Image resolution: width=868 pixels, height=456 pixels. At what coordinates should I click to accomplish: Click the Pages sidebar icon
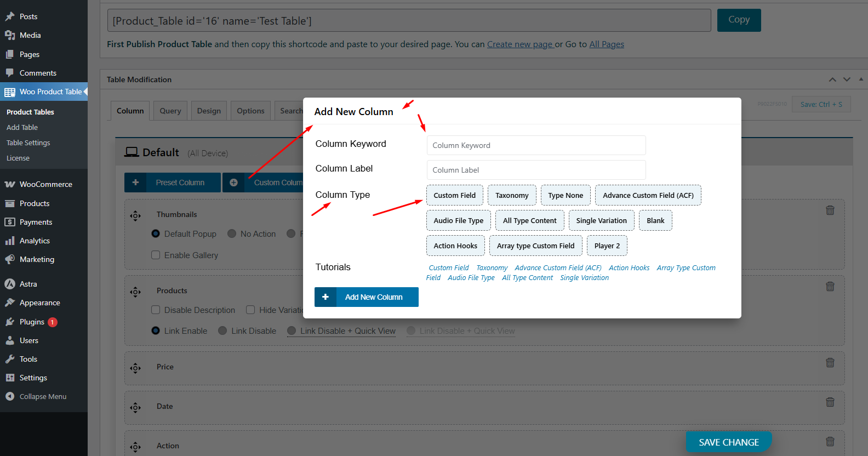10,54
